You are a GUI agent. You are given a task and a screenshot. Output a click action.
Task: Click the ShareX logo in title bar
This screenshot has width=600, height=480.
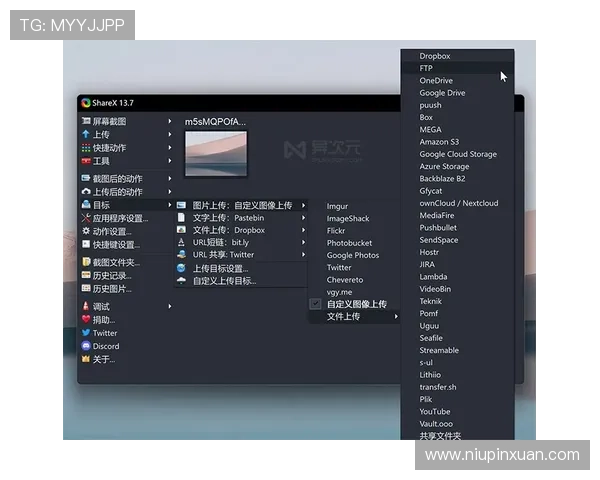coord(86,103)
